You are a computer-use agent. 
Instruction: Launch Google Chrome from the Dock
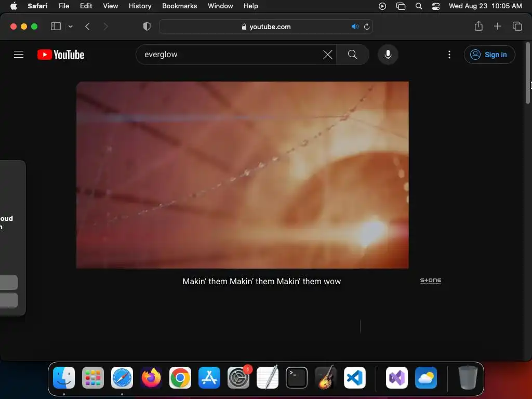(x=180, y=378)
